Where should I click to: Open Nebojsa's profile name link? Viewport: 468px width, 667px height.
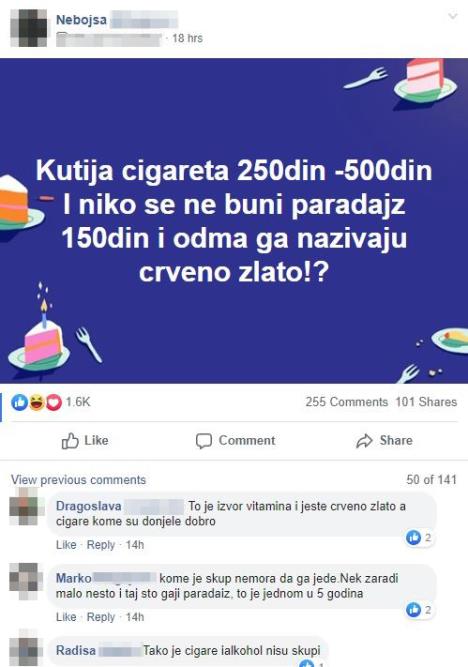tap(81, 20)
